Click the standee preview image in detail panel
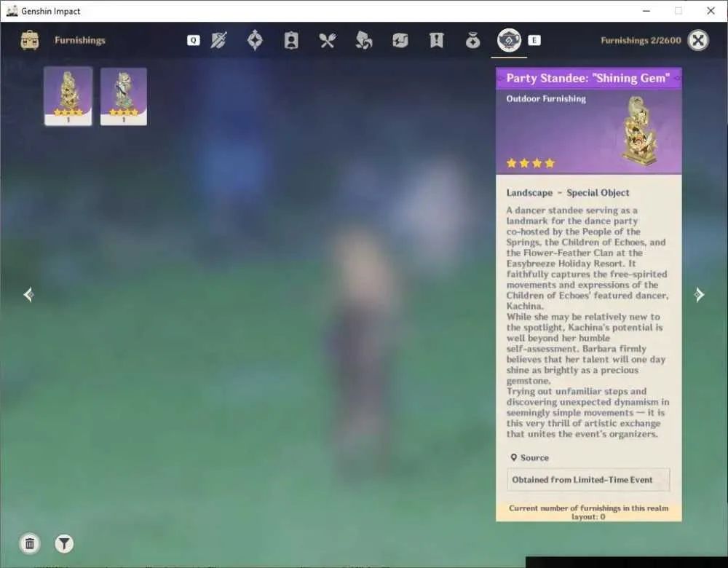Screen dimensions: 728x568 [641, 131]
